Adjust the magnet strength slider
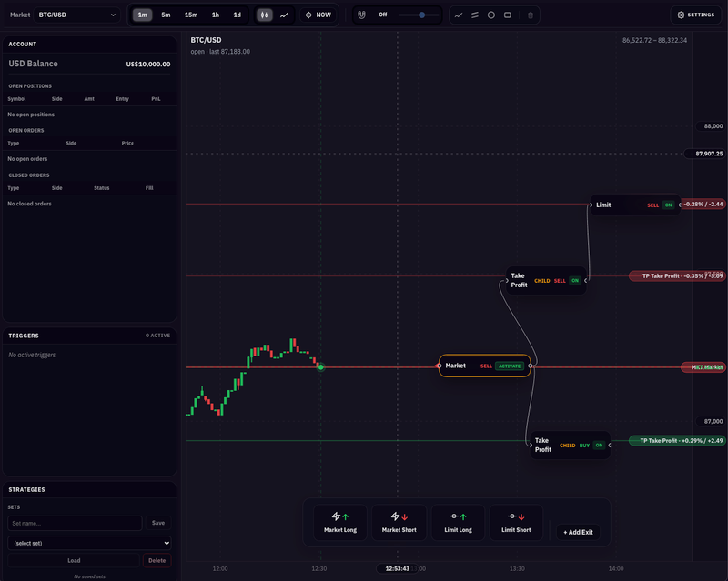 point(421,15)
